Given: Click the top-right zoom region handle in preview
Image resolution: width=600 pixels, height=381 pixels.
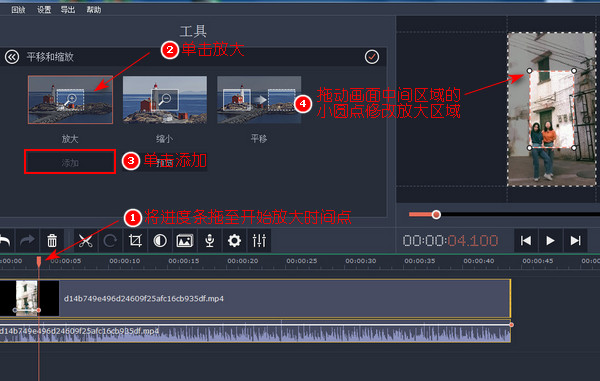Looking at the screenshot, I should tap(574, 71).
